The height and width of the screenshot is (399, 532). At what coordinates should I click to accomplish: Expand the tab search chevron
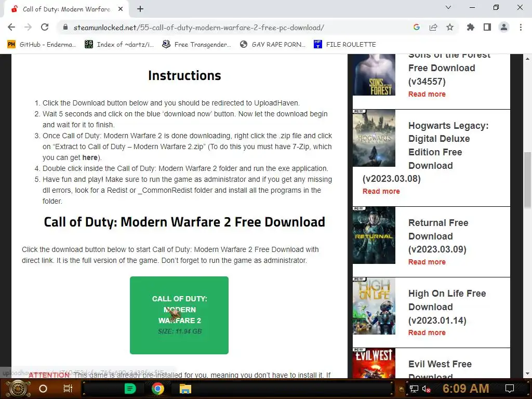click(x=448, y=7)
